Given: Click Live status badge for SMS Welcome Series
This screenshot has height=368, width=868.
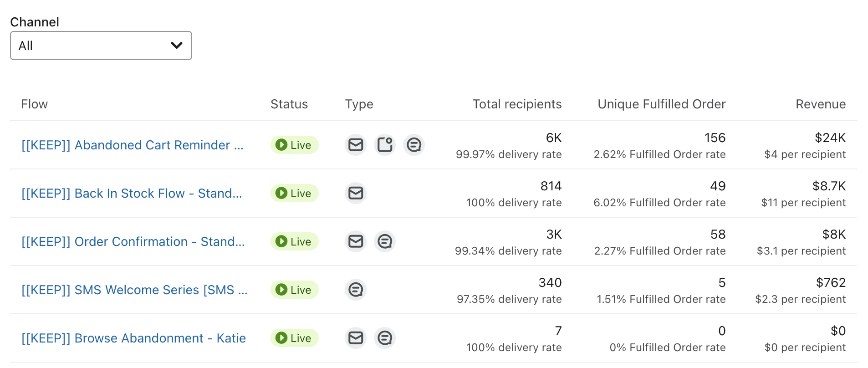Looking at the screenshot, I should (294, 290).
